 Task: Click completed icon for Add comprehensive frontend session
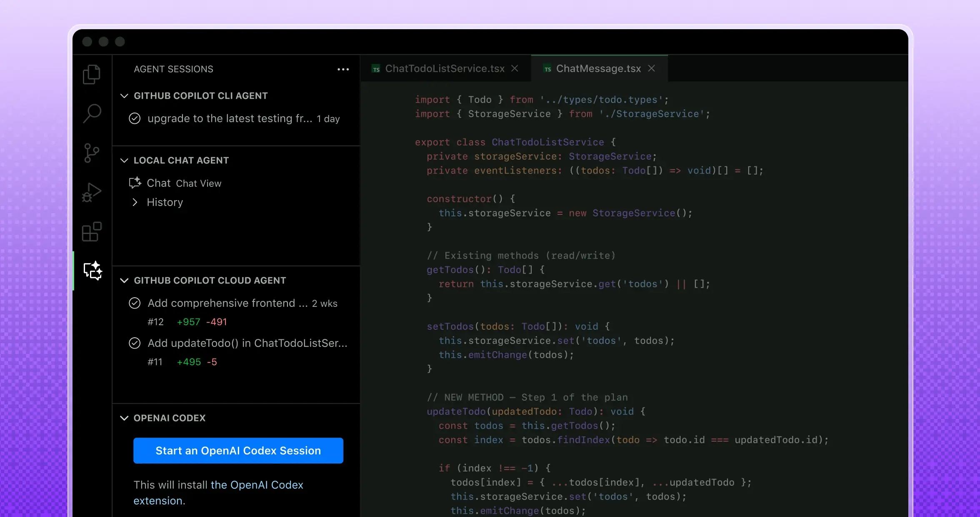(x=135, y=303)
